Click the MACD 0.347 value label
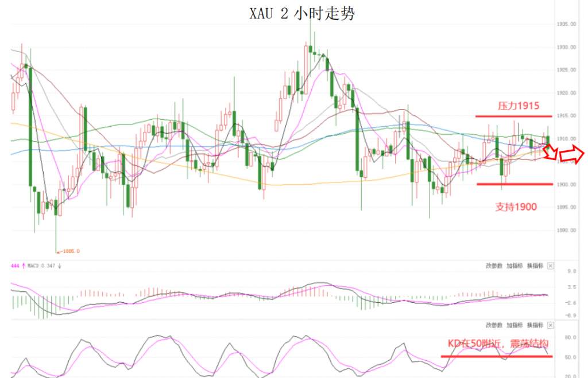The image size is (588, 378). pyautogui.click(x=41, y=266)
